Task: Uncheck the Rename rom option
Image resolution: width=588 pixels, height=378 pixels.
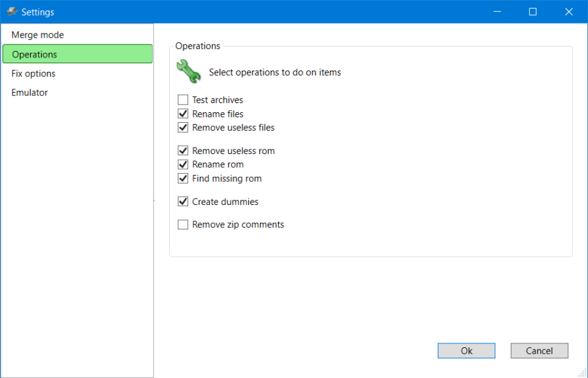Action: (x=183, y=165)
